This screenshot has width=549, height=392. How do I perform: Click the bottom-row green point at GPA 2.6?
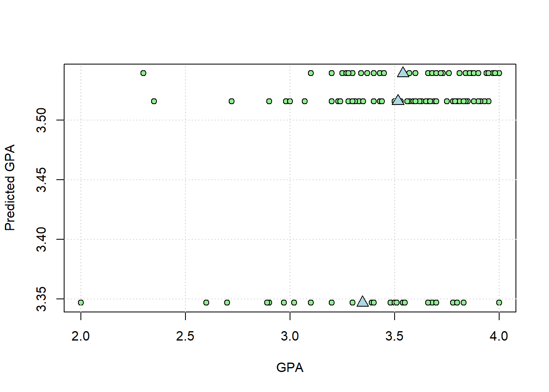206,303
